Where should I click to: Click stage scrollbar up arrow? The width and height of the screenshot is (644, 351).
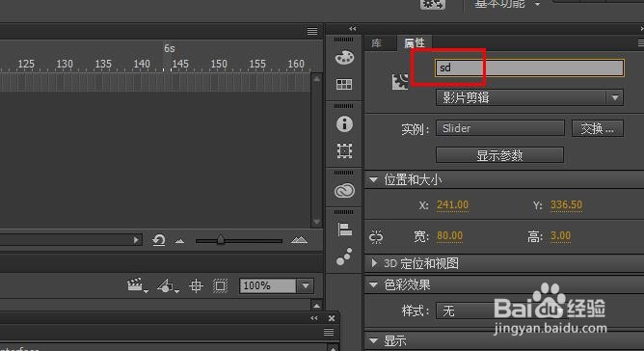coord(316,306)
